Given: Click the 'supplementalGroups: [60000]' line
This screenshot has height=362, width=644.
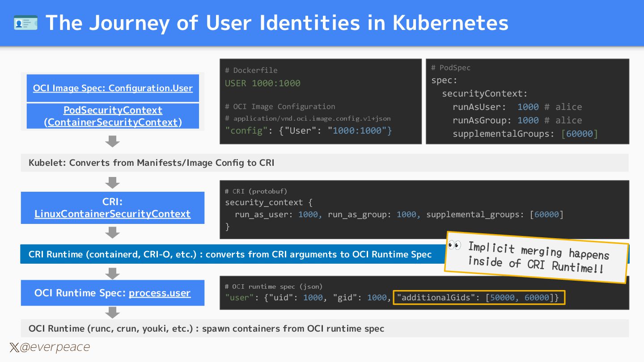Looking at the screenshot, I should (525, 134).
